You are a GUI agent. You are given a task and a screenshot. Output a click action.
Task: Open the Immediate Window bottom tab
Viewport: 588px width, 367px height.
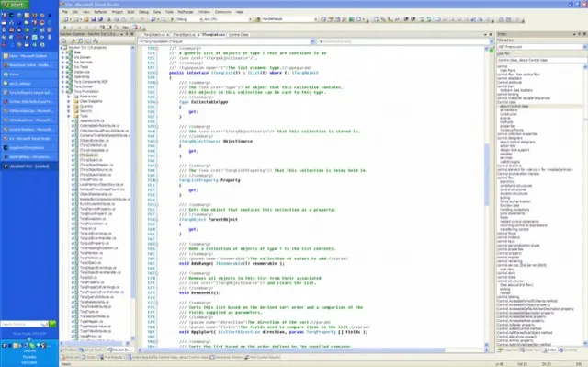[x=227, y=357]
